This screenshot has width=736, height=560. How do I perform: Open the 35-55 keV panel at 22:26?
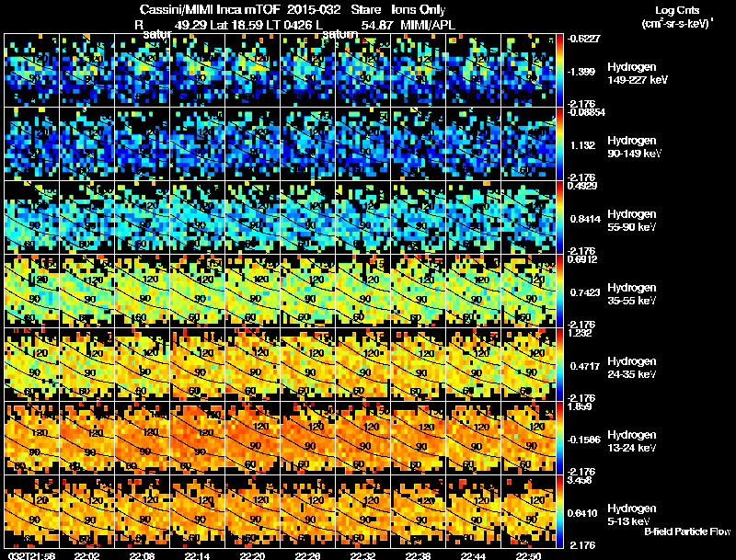tap(308, 291)
